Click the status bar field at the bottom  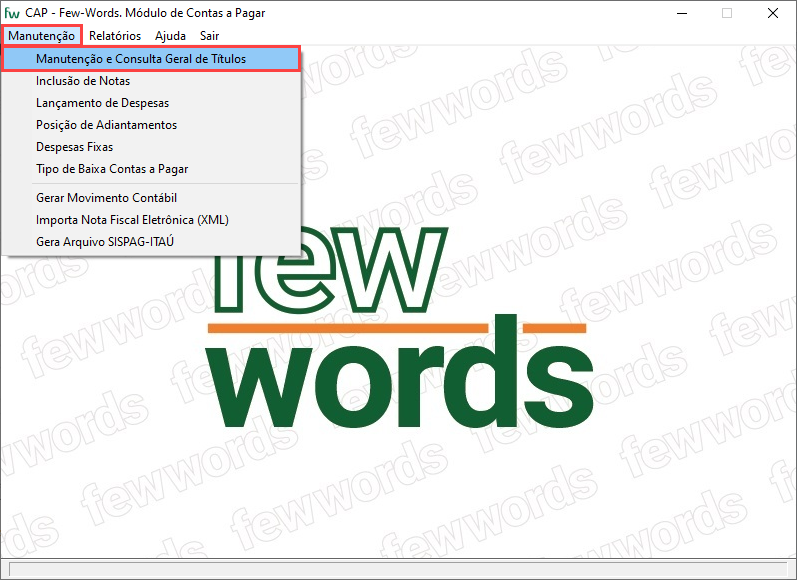(398, 569)
